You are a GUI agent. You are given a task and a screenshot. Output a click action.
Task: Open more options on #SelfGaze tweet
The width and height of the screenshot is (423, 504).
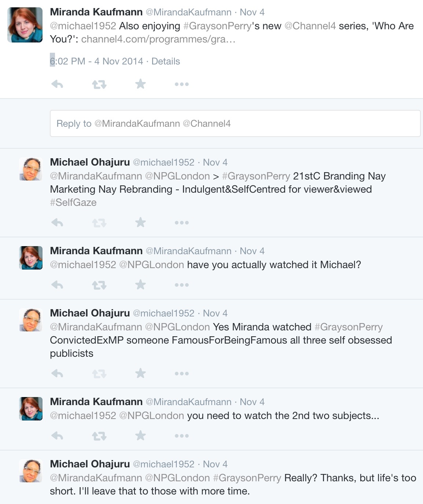pyautogui.click(x=181, y=223)
